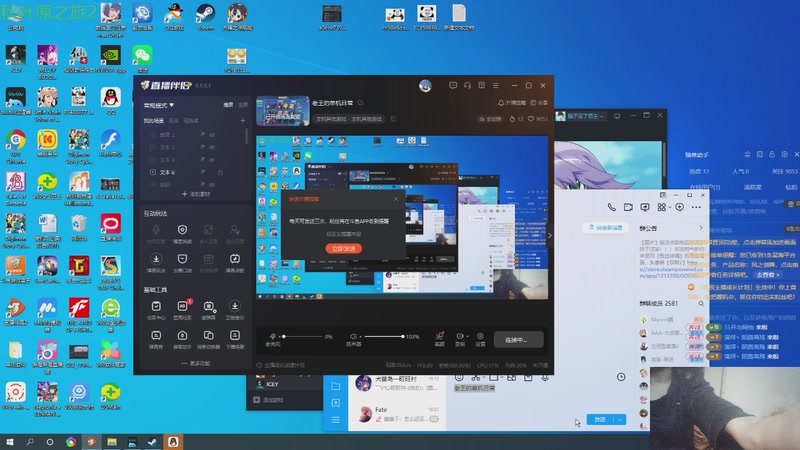
Task: Open the Windows Start menu
Action: 10,442
